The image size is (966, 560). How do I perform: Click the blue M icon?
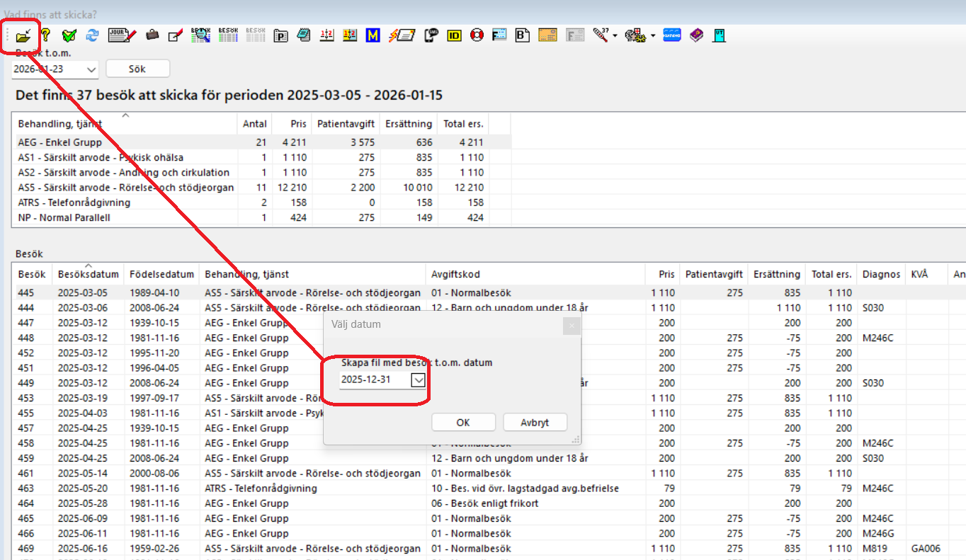[373, 35]
